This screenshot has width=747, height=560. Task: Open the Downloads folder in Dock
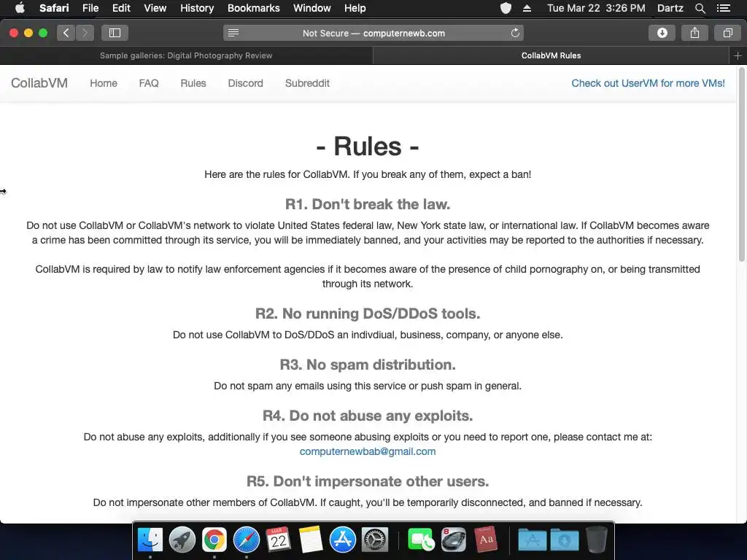(x=565, y=540)
